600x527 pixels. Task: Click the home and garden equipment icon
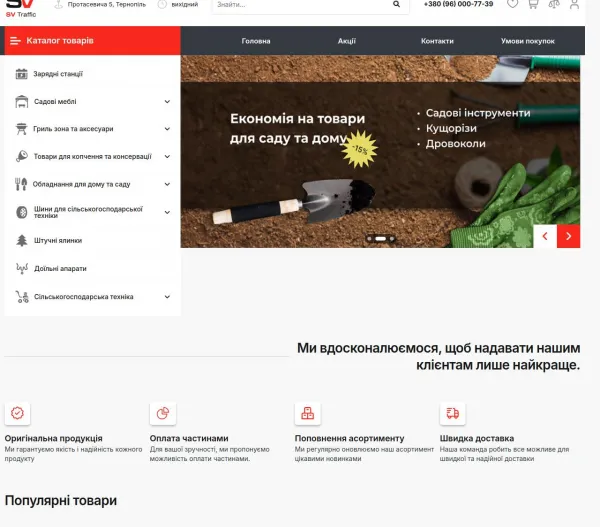pyautogui.click(x=21, y=184)
